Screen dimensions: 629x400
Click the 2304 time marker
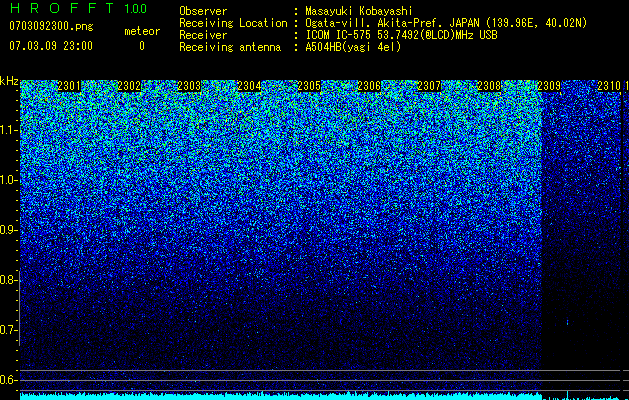[249, 86]
